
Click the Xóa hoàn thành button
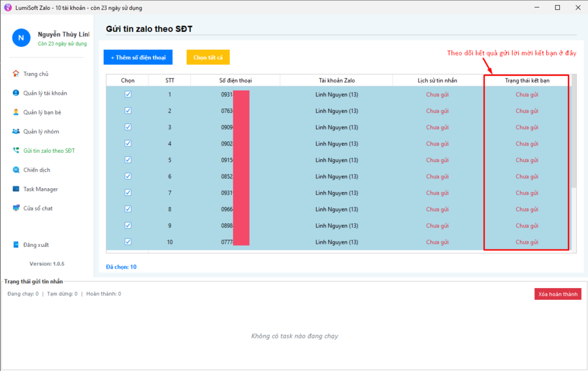tap(557, 295)
